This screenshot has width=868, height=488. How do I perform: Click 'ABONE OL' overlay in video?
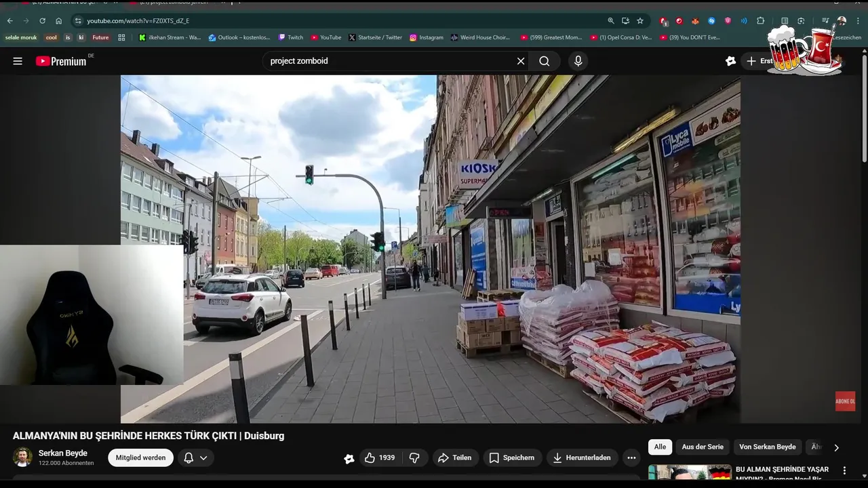click(x=845, y=401)
